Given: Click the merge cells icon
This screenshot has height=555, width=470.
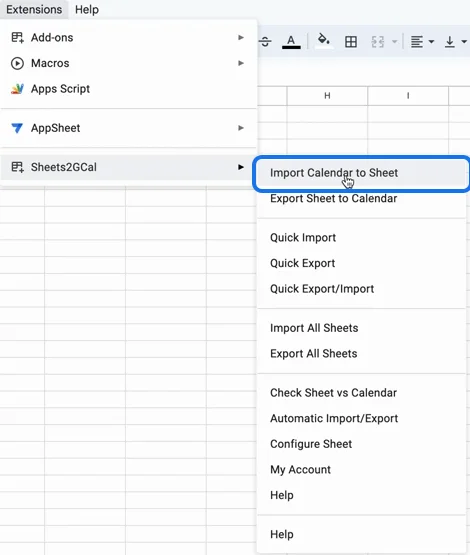Looking at the screenshot, I should [378, 42].
